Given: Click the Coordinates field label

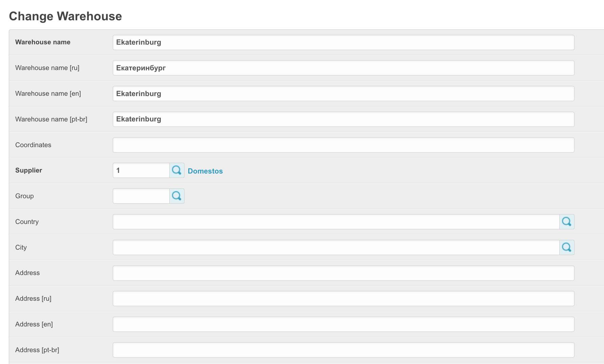Looking at the screenshot, I should point(33,145).
